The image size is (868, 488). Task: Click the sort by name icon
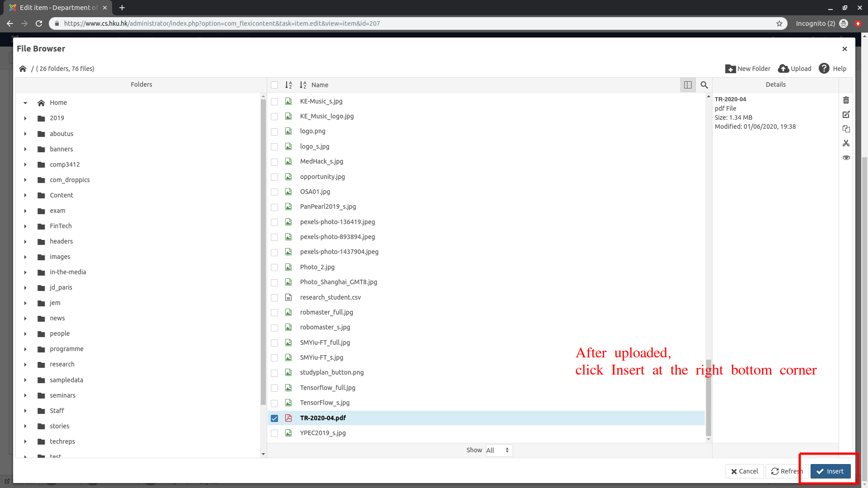(x=303, y=84)
